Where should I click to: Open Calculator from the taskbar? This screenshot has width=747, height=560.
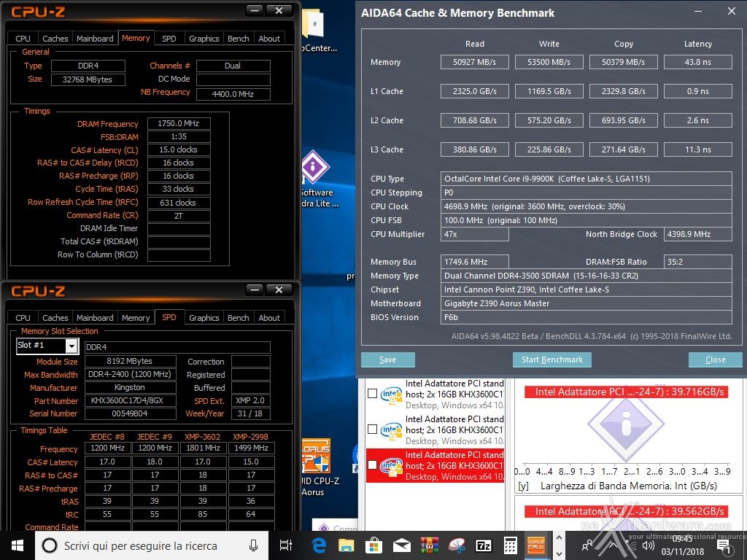point(511,545)
